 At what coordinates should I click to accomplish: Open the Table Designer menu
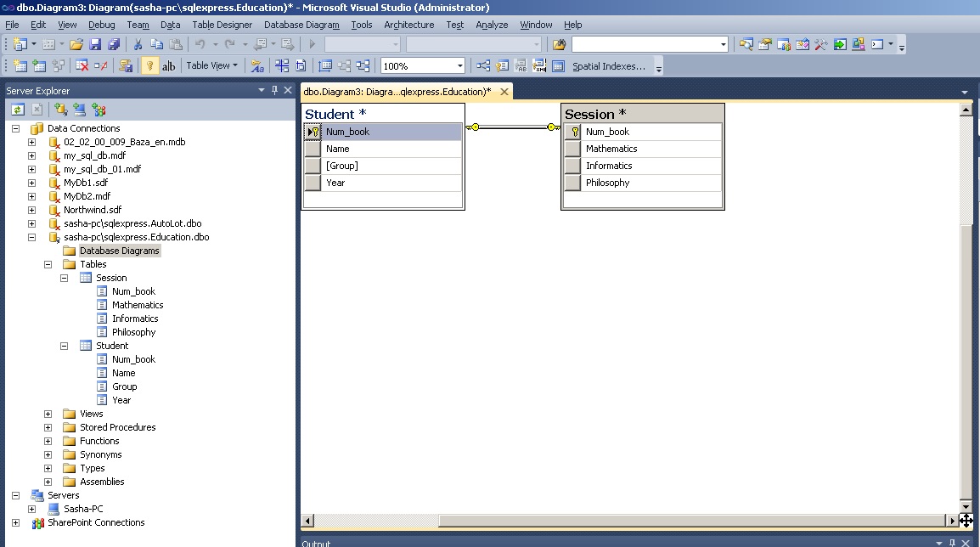click(x=222, y=25)
